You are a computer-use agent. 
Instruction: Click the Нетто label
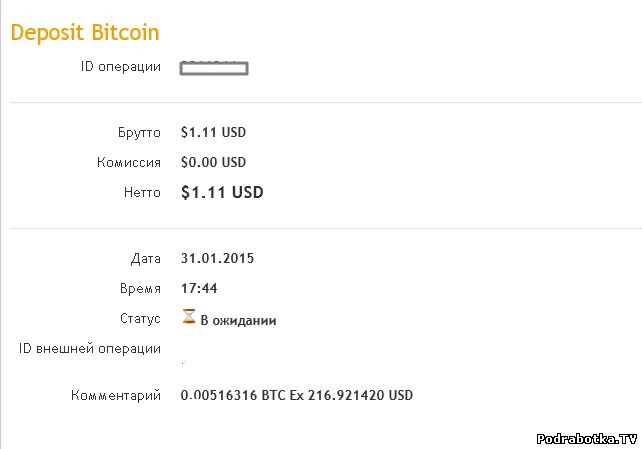pyautogui.click(x=141, y=192)
